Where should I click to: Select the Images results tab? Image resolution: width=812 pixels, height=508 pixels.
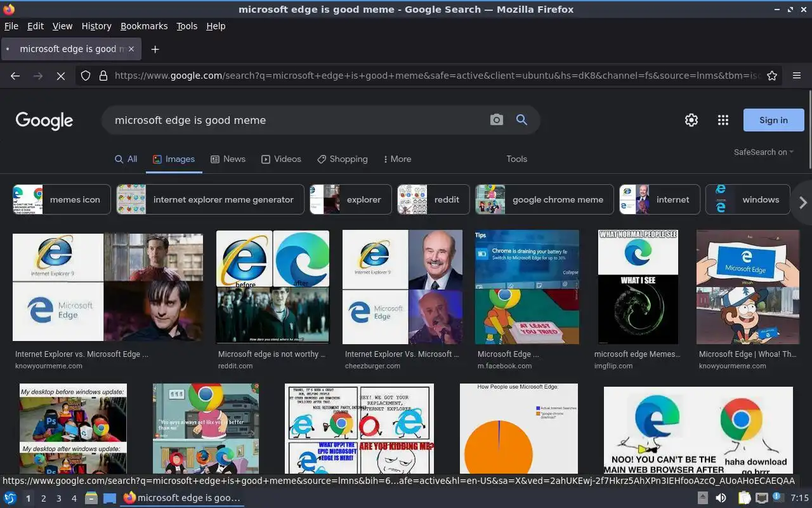(174, 159)
